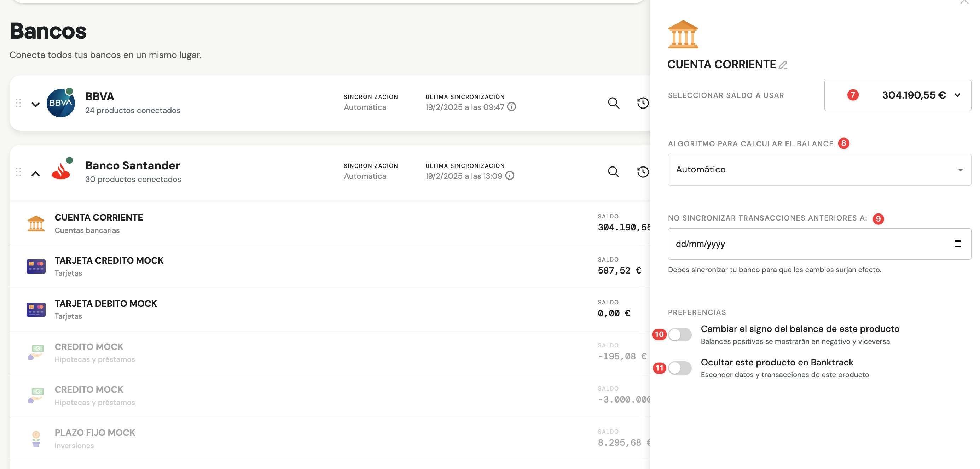Click info icon beside Santander last sync time
980x469 pixels.
510,176
